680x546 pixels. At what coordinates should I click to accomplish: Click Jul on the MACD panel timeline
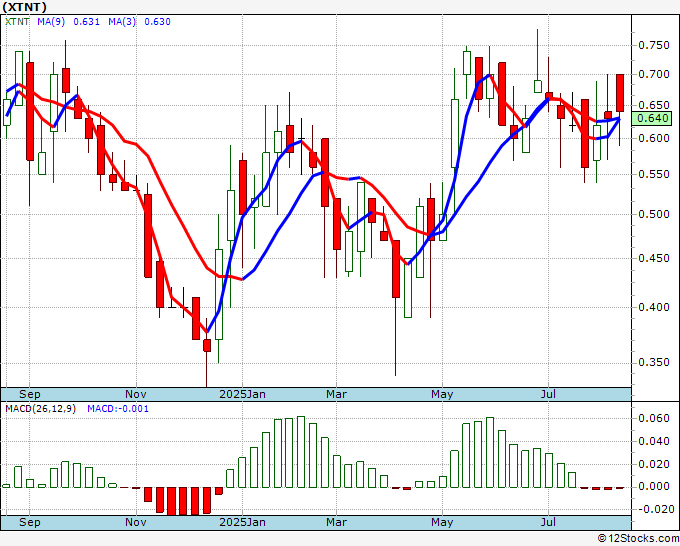click(x=549, y=522)
